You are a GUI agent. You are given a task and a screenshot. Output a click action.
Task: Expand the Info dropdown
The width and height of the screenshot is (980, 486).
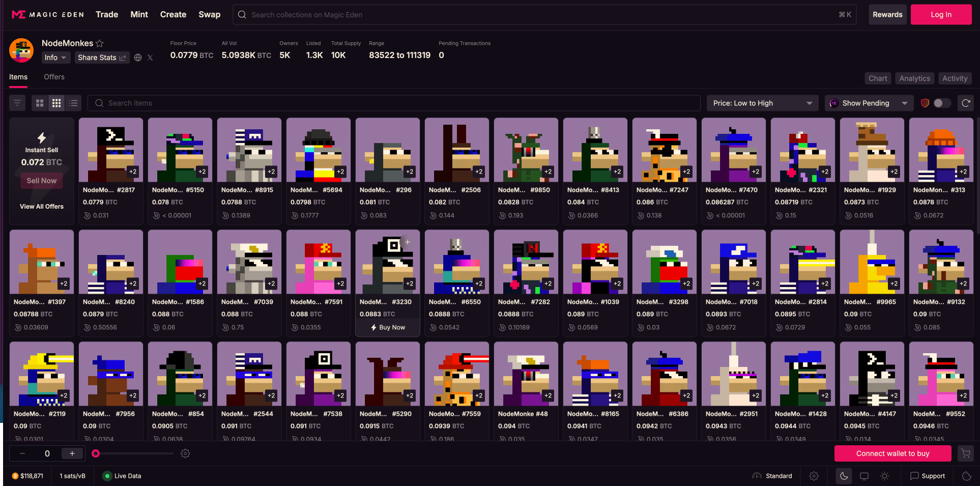55,58
